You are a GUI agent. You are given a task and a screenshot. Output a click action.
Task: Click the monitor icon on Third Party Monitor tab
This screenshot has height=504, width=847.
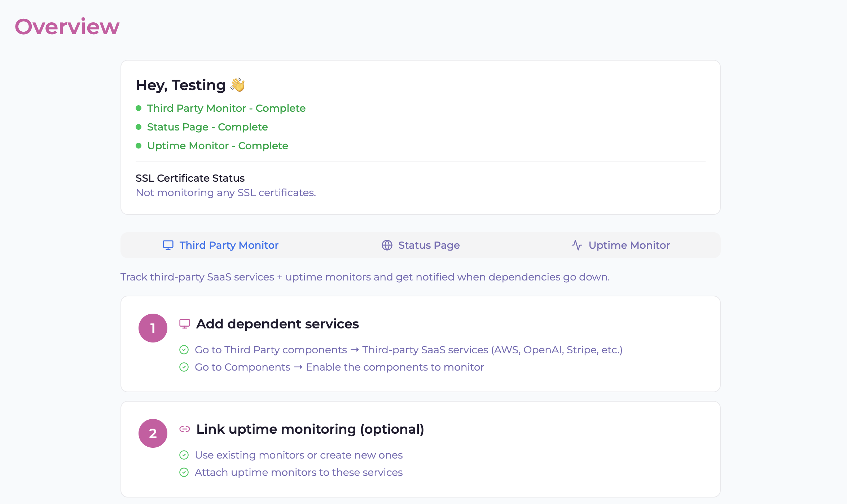(x=168, y=245)
